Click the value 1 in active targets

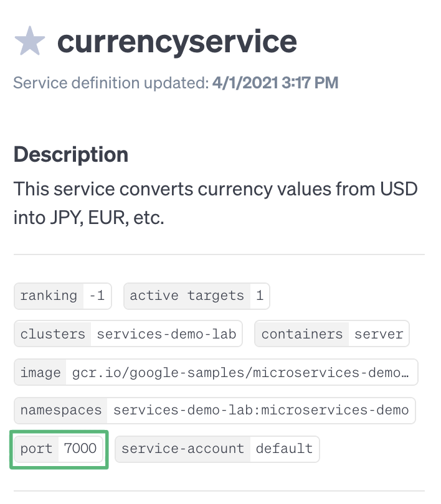coord(259,296)
